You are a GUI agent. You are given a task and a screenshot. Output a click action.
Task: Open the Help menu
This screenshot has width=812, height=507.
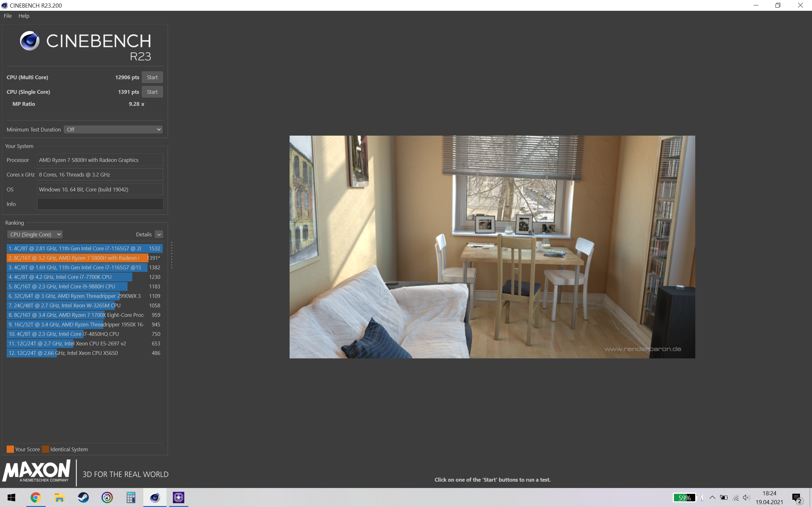24,16
